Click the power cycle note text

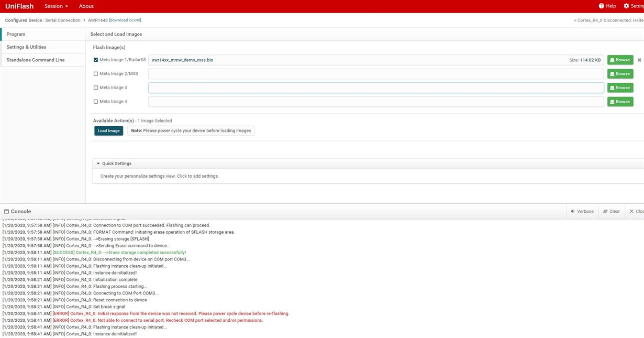[191, 130]
